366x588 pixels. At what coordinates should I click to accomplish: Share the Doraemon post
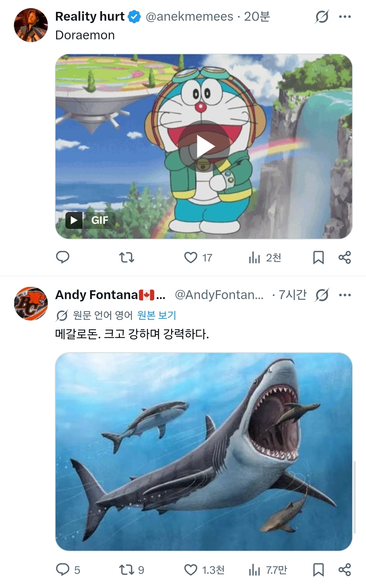pyautogui.click(x=345, y=258)
